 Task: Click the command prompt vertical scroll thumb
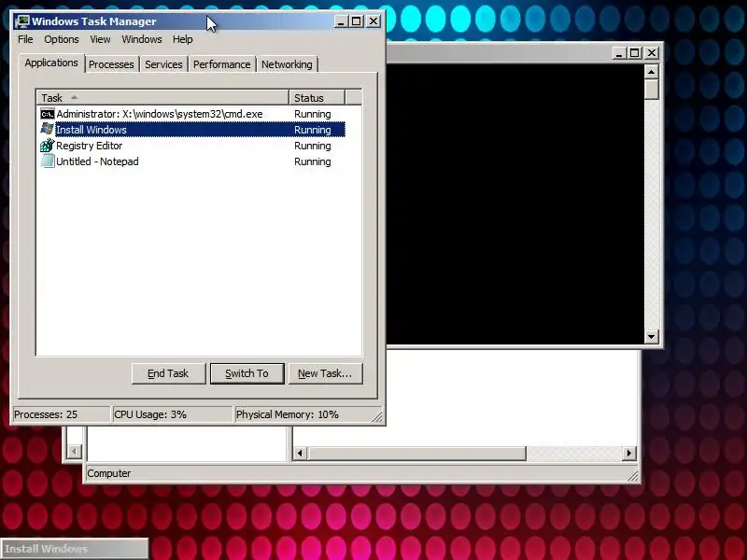click(x=651, y=90)
